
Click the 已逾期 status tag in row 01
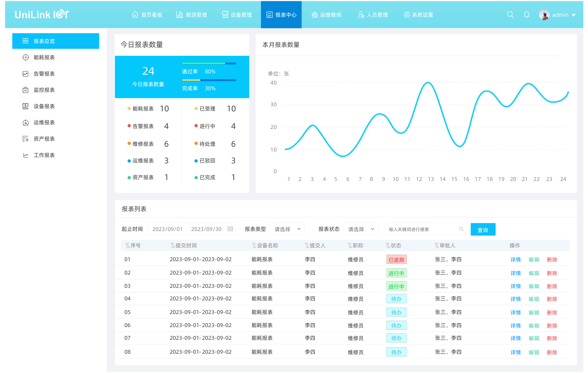pyautogui.click(x=396, y=259)
